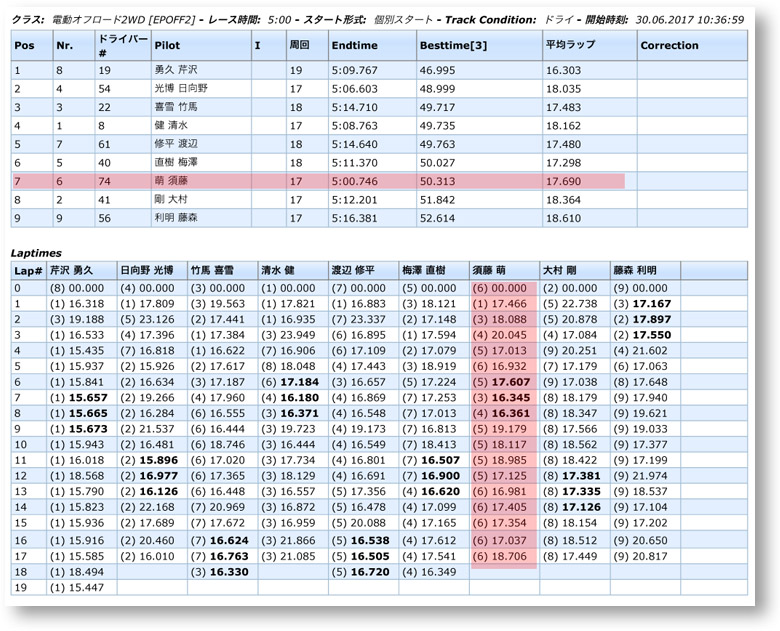This screenshot has height=631, width=780.
Task: Click the Endtime column header
Action: coord(354,46)
